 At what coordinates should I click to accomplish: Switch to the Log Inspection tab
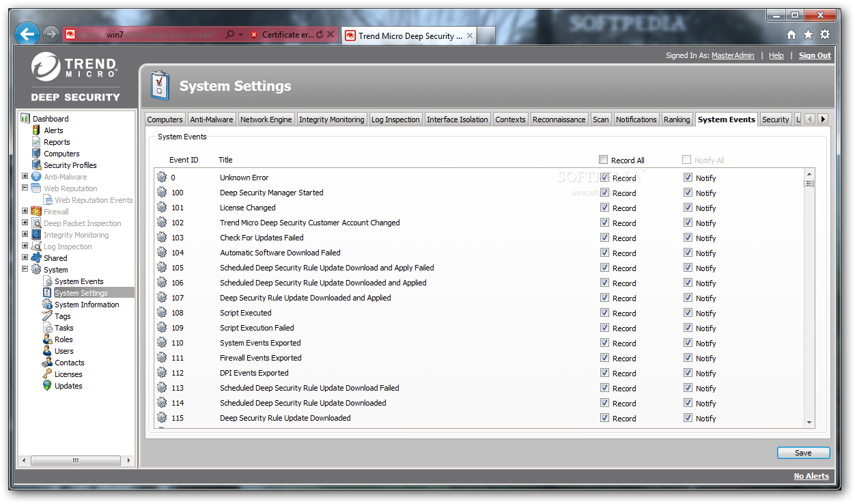coord(395,120)
